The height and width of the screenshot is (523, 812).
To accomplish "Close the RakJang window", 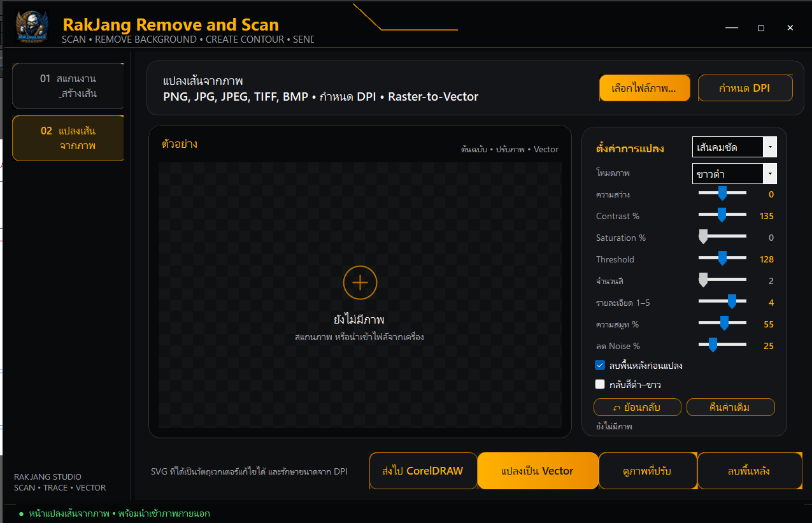I will (x=790, y=28).
